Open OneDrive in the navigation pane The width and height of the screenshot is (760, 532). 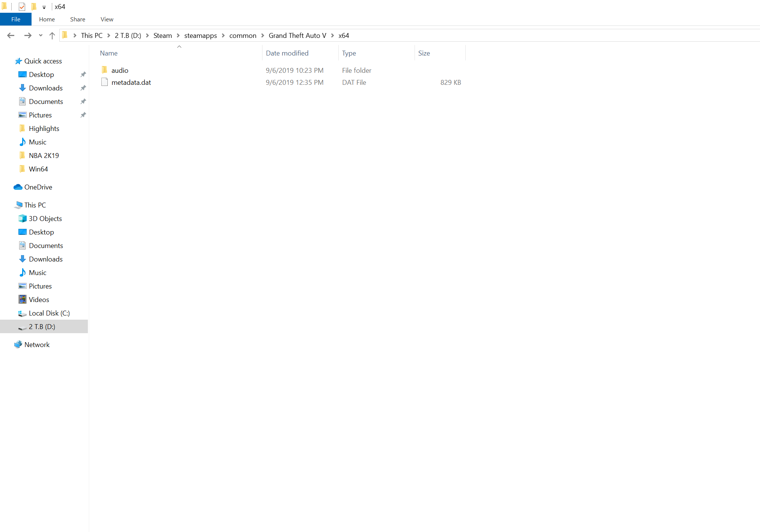point(38,187)
